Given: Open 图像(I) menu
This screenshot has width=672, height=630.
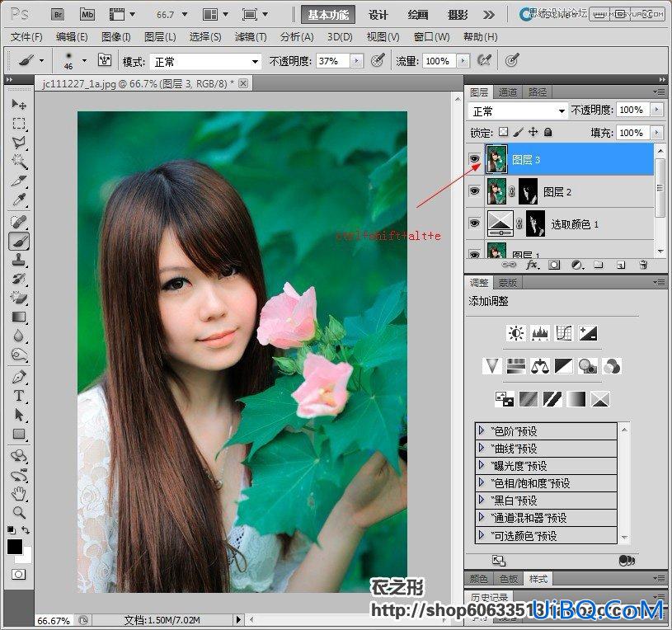Looking at the screenshot, I should click(x=115, y=37).
